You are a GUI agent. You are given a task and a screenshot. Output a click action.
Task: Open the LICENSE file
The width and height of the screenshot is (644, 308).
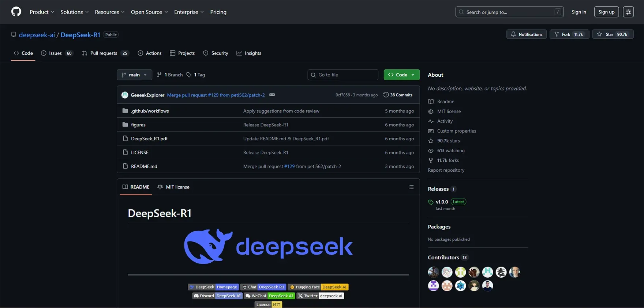[x=140, y=153]
